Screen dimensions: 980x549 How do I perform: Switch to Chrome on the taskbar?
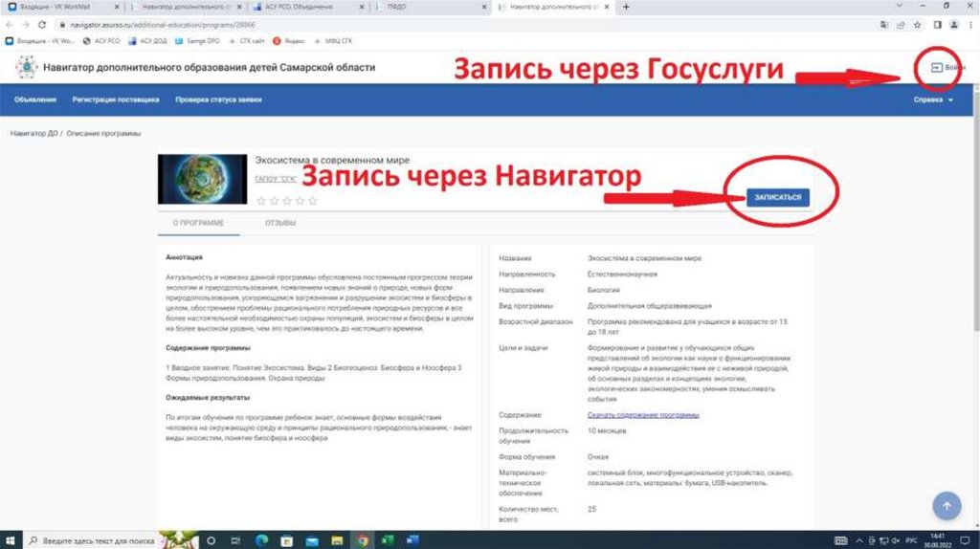(363, 540)
